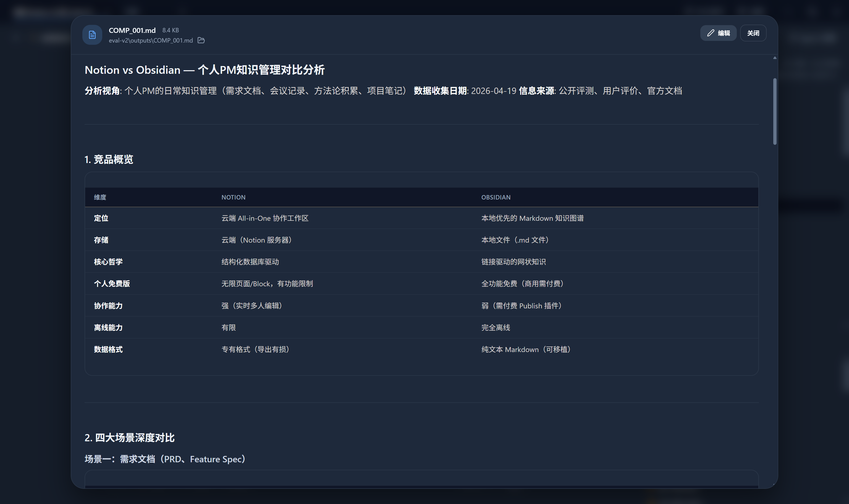
Task: Click the heading 1. 竞品概览
Action: click(x=109, y=159)
